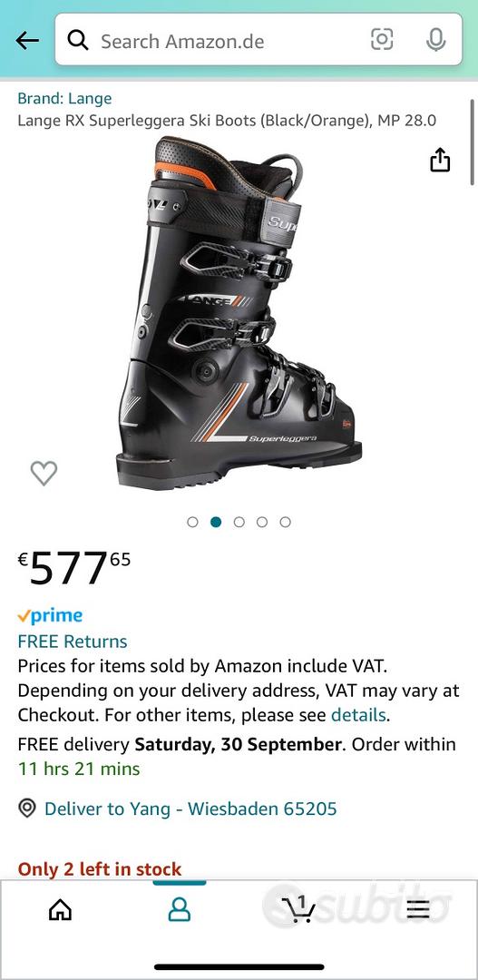The width and height of the screenshot is (478, 980).
Task: Open the hamburger menu icon
Action: (418, 909)
